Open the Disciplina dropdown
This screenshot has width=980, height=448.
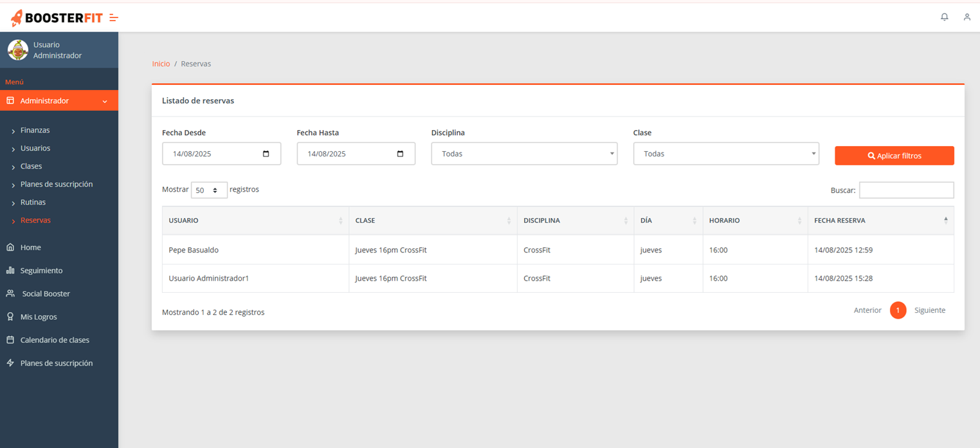(524, 154)
